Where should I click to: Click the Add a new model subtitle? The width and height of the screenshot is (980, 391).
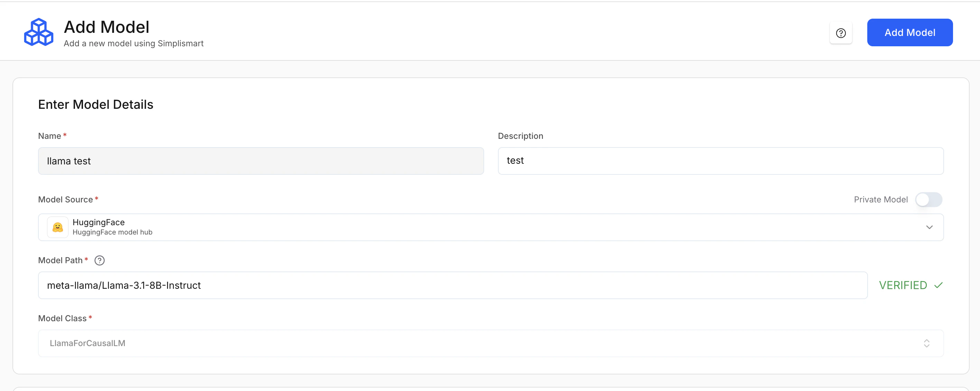pos(133,43)
